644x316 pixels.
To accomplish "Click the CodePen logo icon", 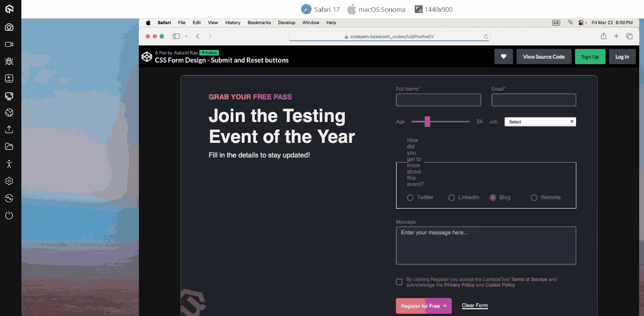I will 147,57.
